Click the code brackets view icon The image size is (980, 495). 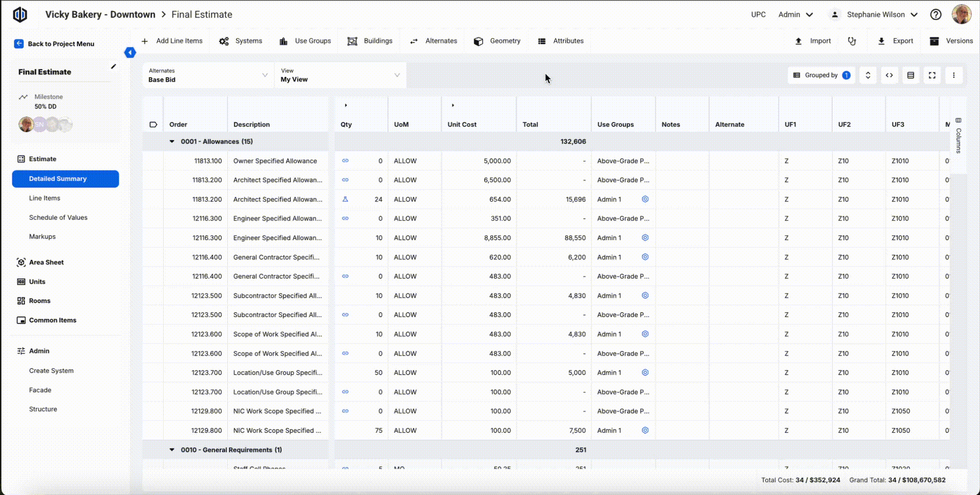(x=889, y=75)
